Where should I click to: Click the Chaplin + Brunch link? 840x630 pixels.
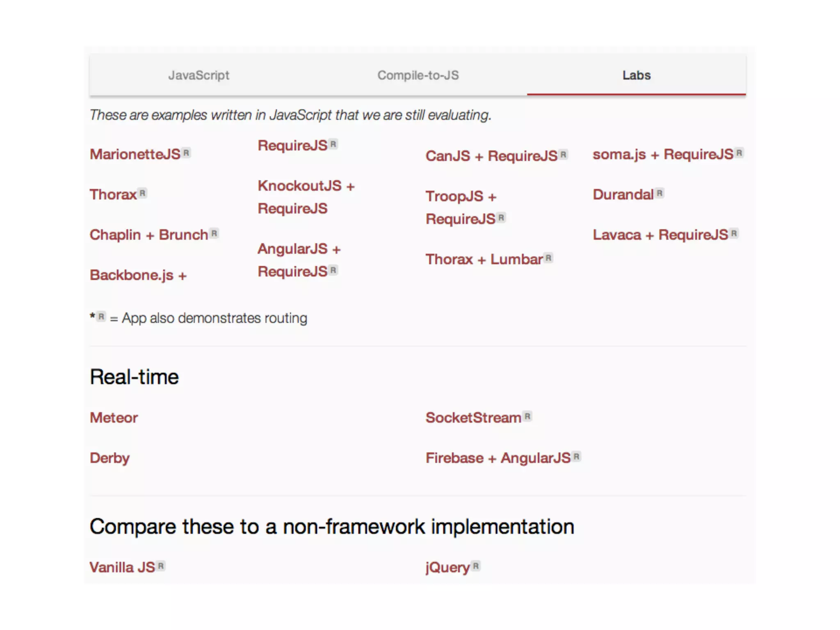click(x=149, y=235)
